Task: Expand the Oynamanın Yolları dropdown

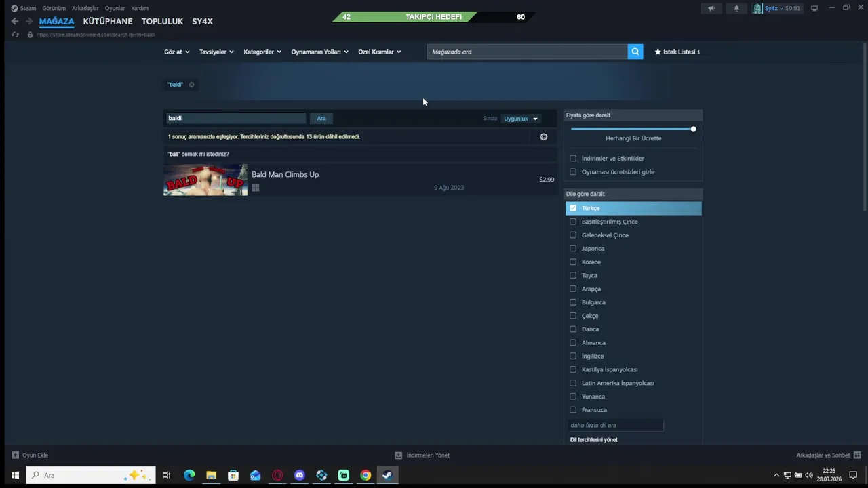Action: [319, 52]
